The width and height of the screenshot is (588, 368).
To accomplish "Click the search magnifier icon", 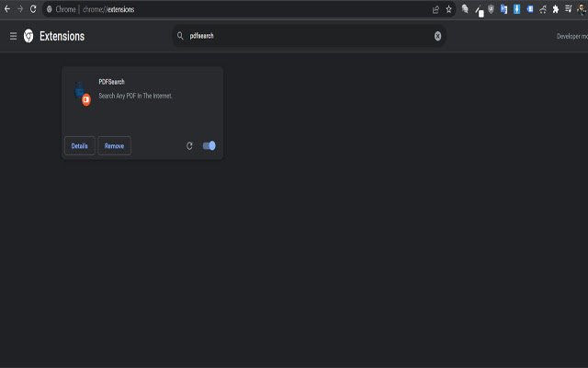I will [180, 36].
